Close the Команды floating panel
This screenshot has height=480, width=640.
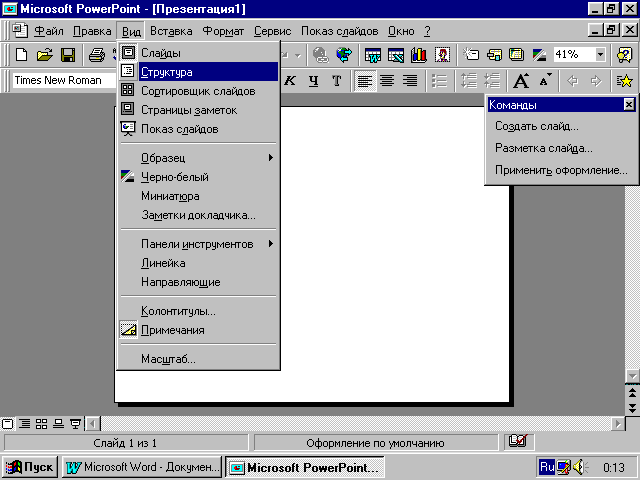pos(629,105)
